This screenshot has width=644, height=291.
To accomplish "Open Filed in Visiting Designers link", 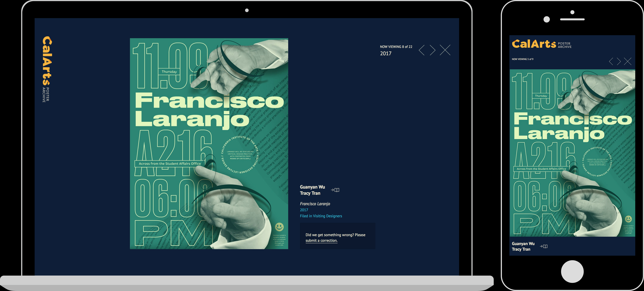I will click(x=321, y=216).
